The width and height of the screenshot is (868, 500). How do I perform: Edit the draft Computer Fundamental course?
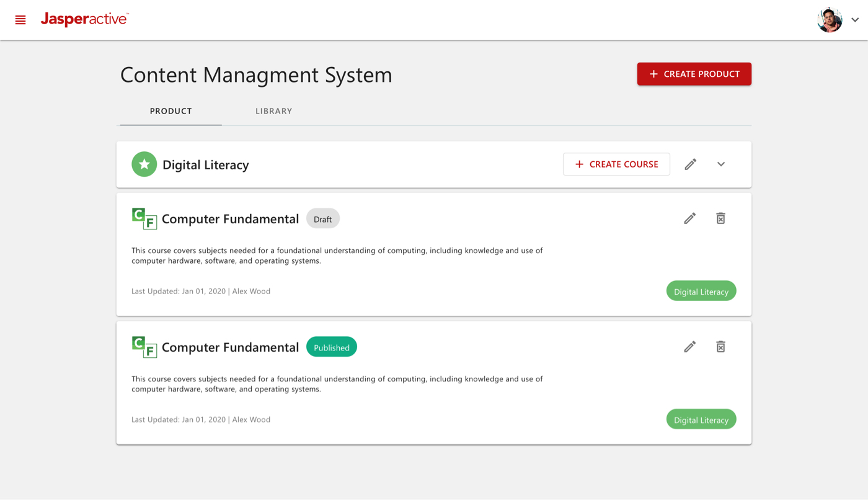689,218
